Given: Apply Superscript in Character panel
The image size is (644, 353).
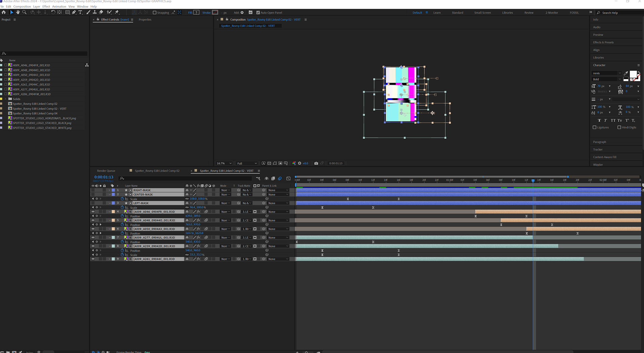Looking at the screenshot, I should (627, 120).
